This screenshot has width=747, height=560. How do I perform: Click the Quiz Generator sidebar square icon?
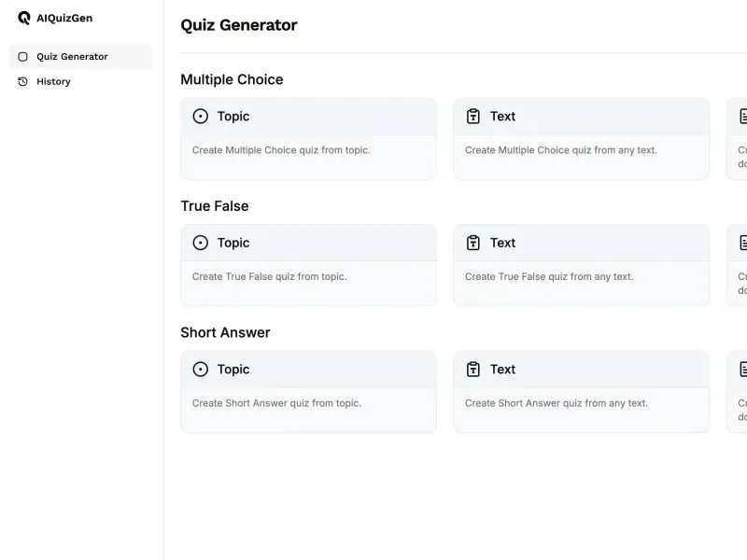22,57
